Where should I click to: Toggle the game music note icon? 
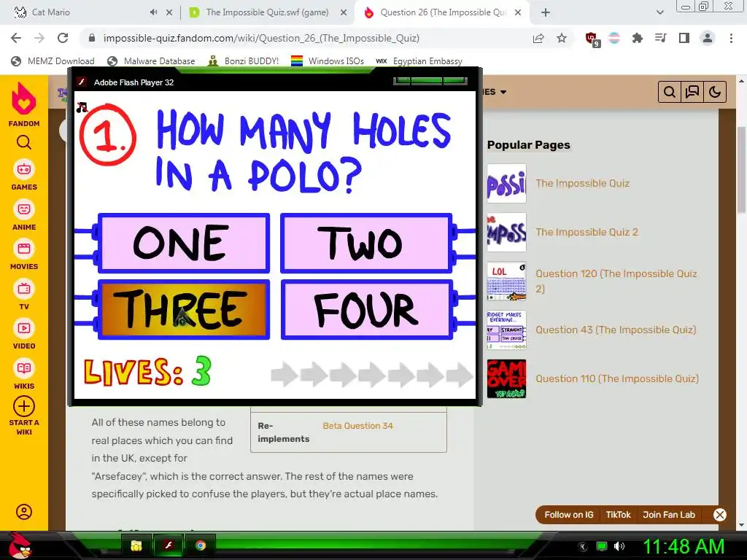click(x=82, y=108)
